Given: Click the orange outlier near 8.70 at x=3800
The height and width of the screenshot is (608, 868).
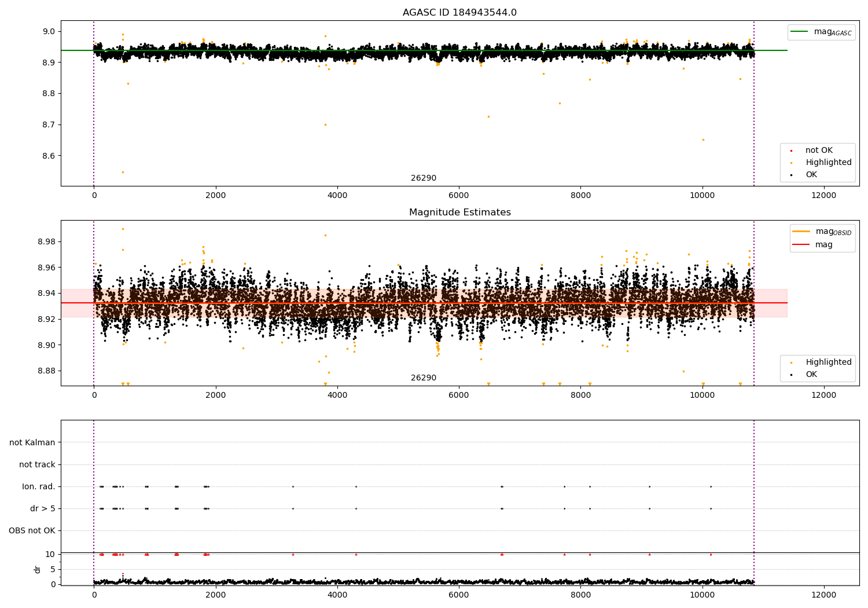Looking at the screenshot, I should coord(325,124).
